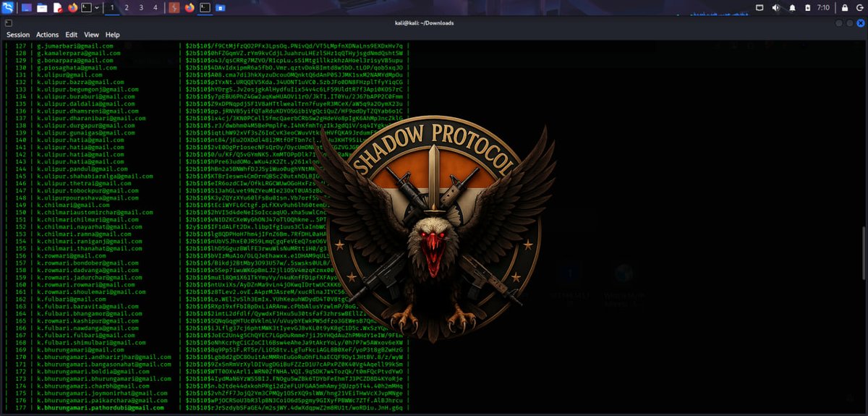This screenshot has height=416, width=868.
Task: Switch to the running Firefox taskbar window
Action: click(x=190, y=8)
